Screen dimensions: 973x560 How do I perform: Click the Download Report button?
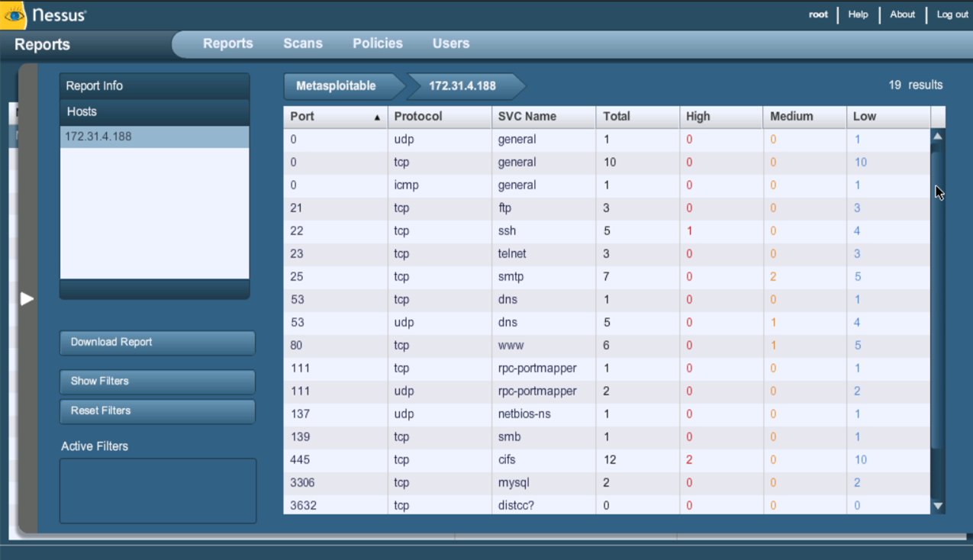click(x=157, y=343)
